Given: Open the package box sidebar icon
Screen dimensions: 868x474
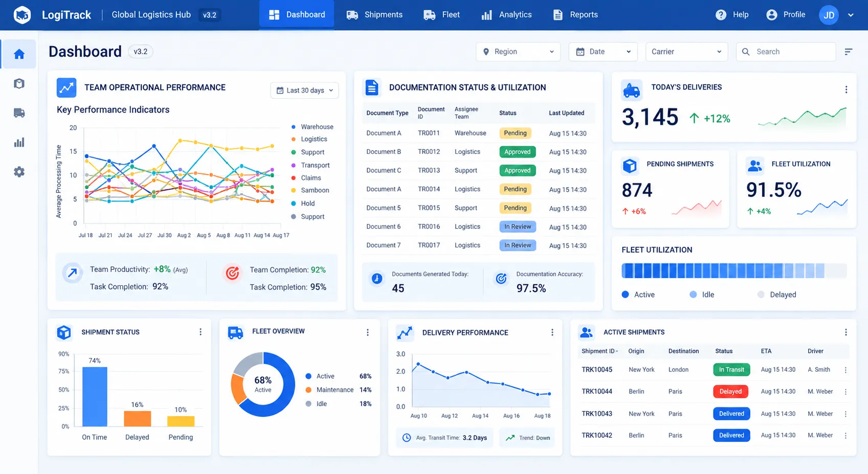Looking at the screenshot, I should pos(19,83).
